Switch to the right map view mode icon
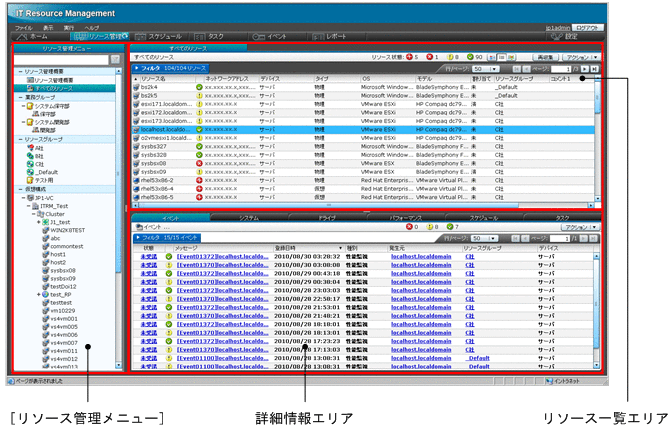Viewport: 672px width, 431px height. click(511, 57)
